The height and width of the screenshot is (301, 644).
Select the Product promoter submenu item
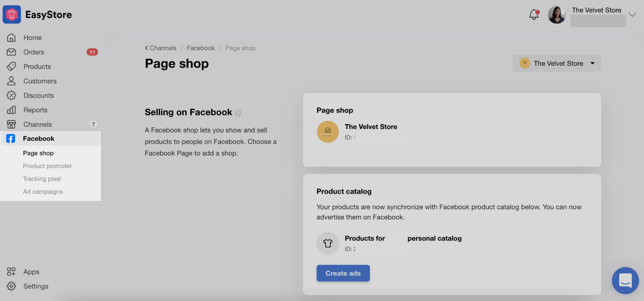(x=47, y=166)
